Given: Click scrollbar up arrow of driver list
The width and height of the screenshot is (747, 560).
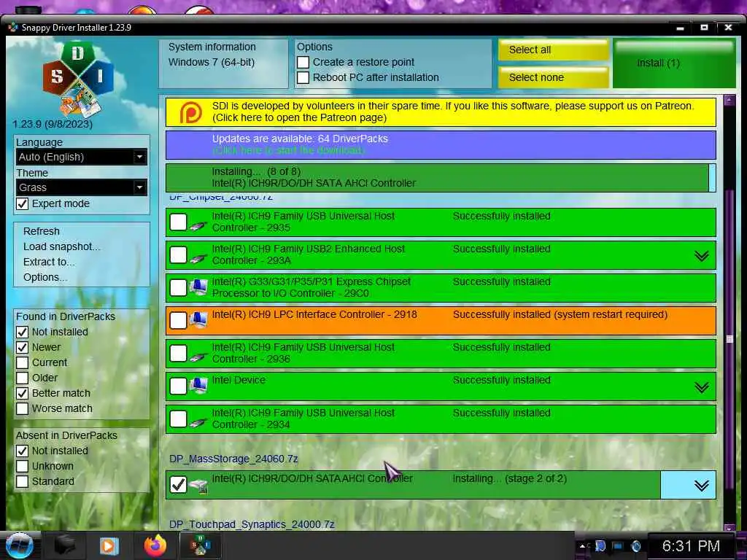Looking at the screenshot, I should (729, 100).
